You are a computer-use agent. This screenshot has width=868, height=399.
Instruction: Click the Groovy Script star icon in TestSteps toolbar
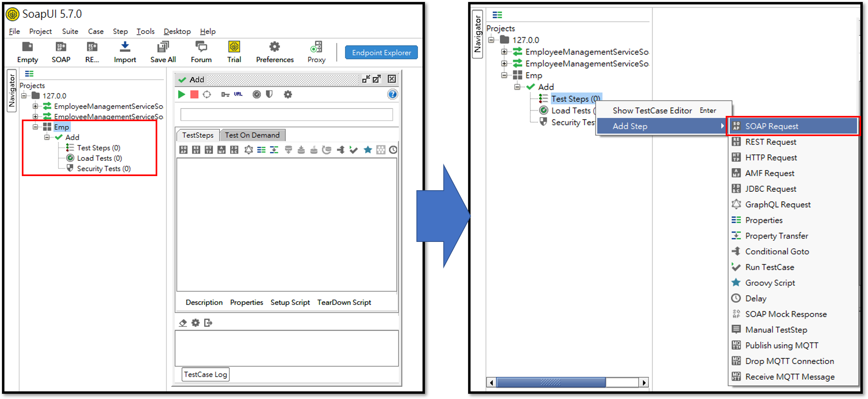pos(367,150)
